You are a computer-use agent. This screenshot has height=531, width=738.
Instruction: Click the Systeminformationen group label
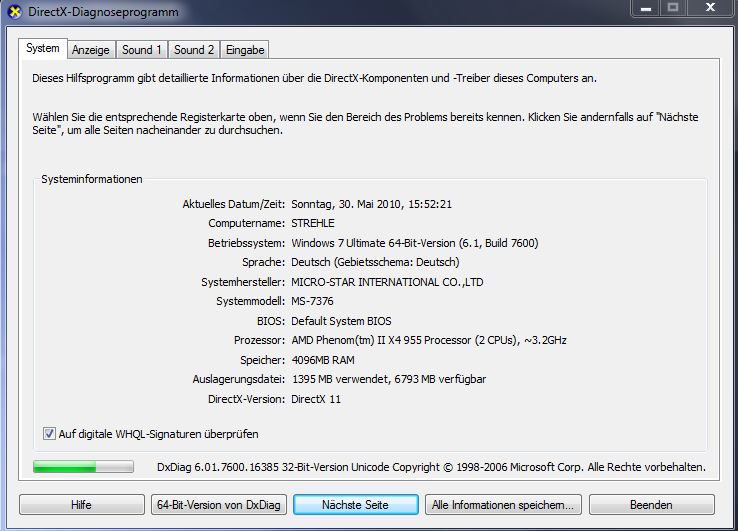point(92,179)
